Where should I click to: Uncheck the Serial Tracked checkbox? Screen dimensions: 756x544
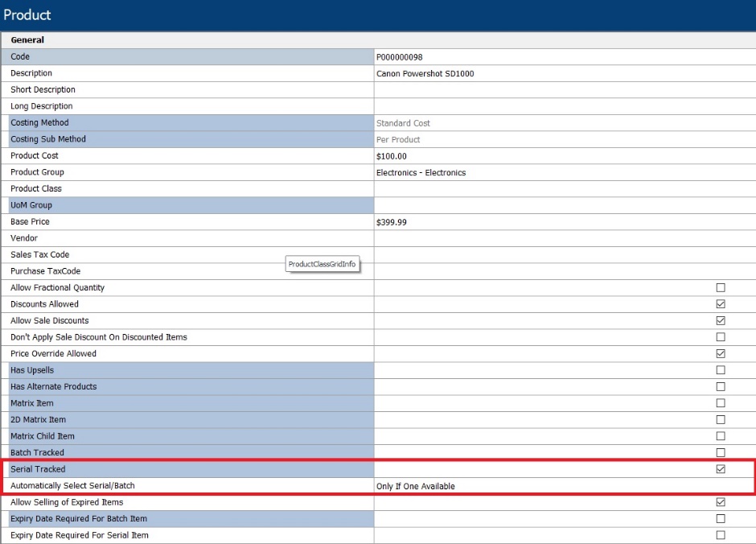(721, 469)
